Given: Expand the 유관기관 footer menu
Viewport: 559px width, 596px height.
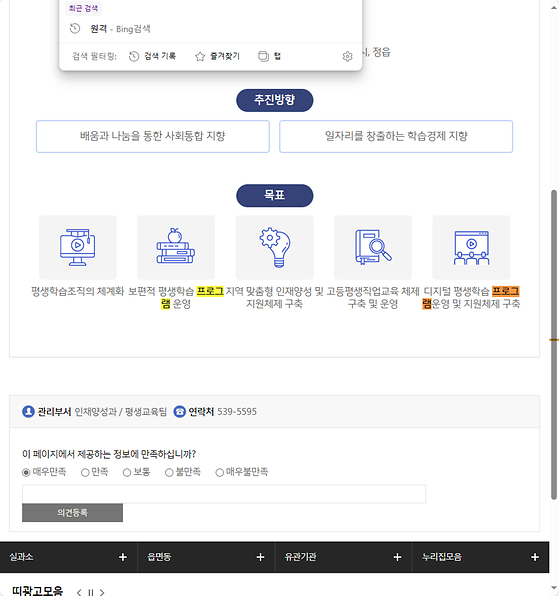Looking at the screenshot, I should tap(344, 557).
